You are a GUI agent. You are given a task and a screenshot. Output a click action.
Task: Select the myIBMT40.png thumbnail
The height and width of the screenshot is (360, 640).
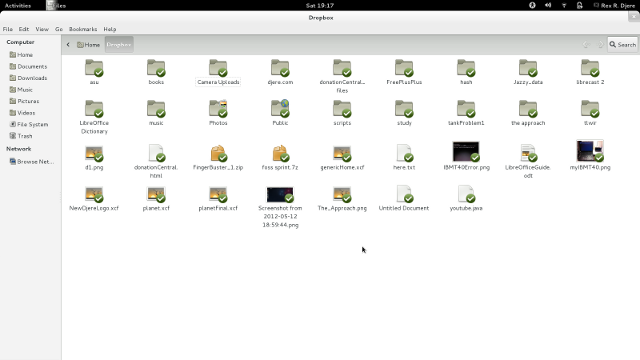[x=590, y=151]
